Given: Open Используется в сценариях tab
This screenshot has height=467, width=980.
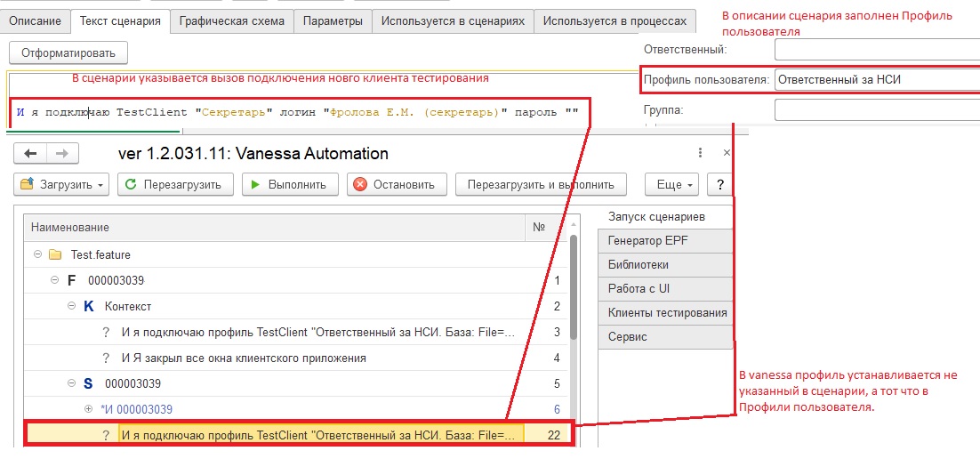Looking at the screenshot, I should tap(453, 21).
